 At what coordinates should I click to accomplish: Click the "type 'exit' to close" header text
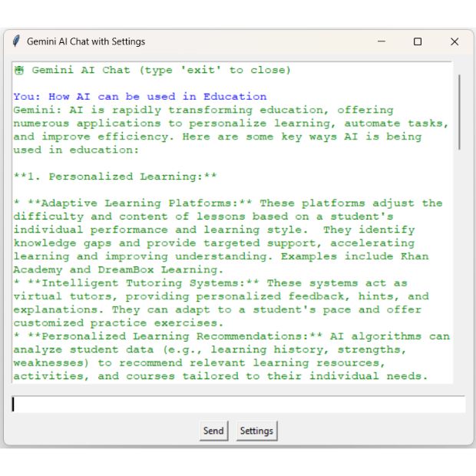pyautogui.click(x=215, y=71)
